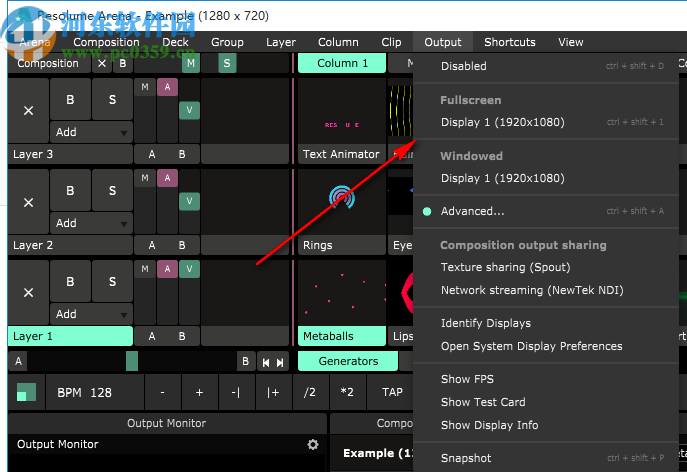Clear Layer 1 with its X button
Screen dimensions: 687x472
click(28, 293)
